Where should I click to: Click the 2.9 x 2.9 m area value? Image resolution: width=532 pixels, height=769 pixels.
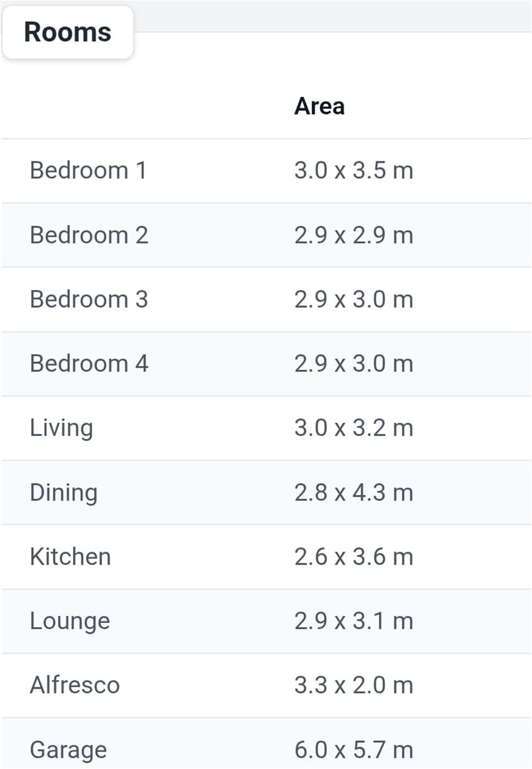tap(353, 235)
